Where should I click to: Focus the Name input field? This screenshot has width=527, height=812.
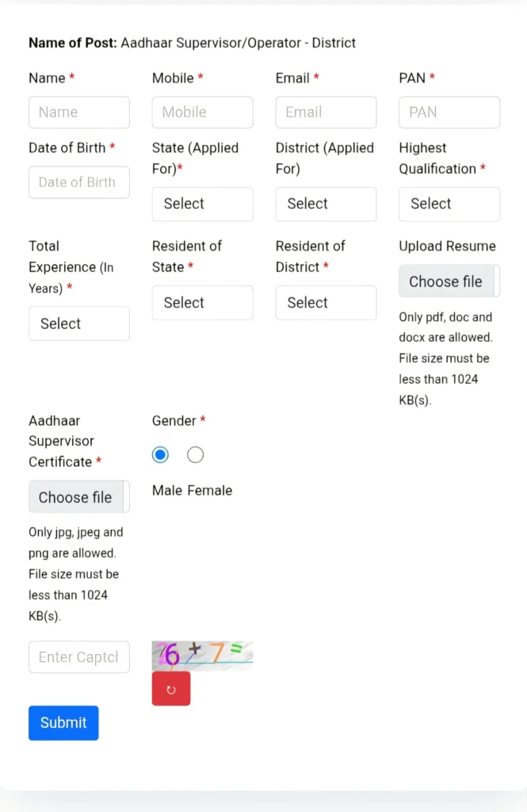pyautogui.click(x=78, y=113)
